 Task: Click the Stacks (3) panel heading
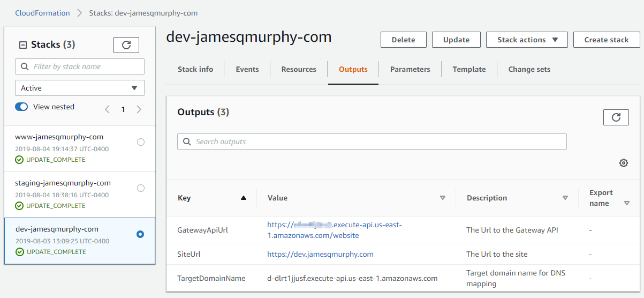click(53, 44)
